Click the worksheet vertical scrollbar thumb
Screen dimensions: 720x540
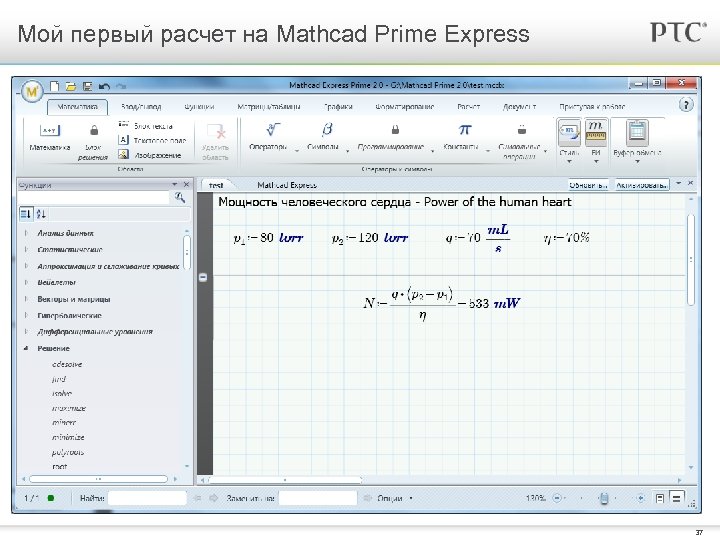(x=691, y=259)
